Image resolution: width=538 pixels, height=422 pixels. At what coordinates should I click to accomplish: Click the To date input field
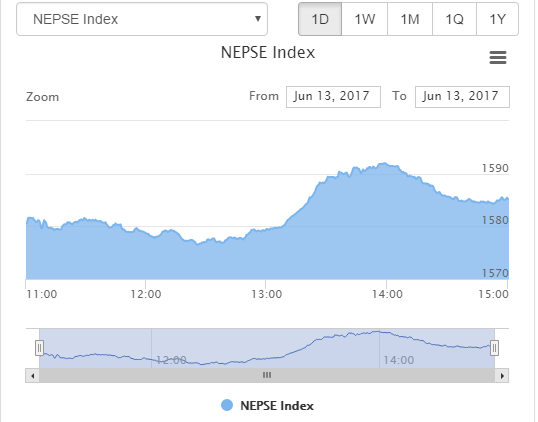point(462,97)
